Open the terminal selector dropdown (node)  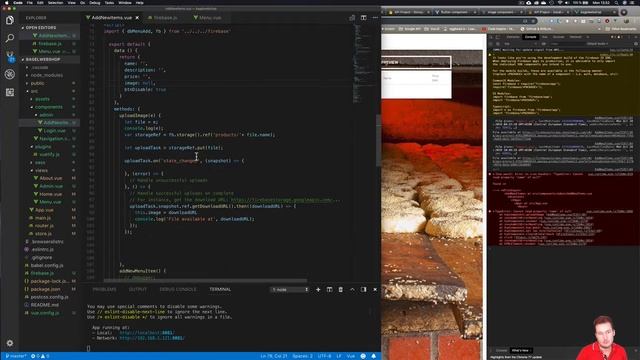point(290,289)
